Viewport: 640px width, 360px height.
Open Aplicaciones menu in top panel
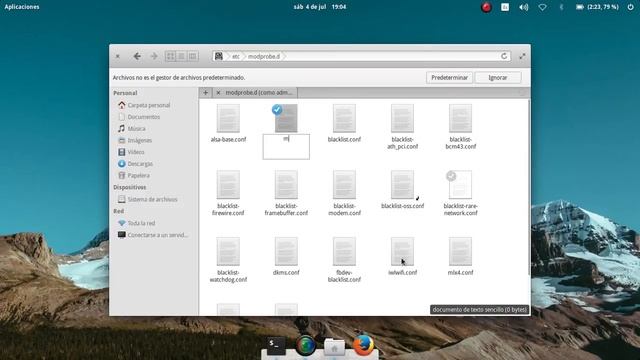click(x=22, y=7)
